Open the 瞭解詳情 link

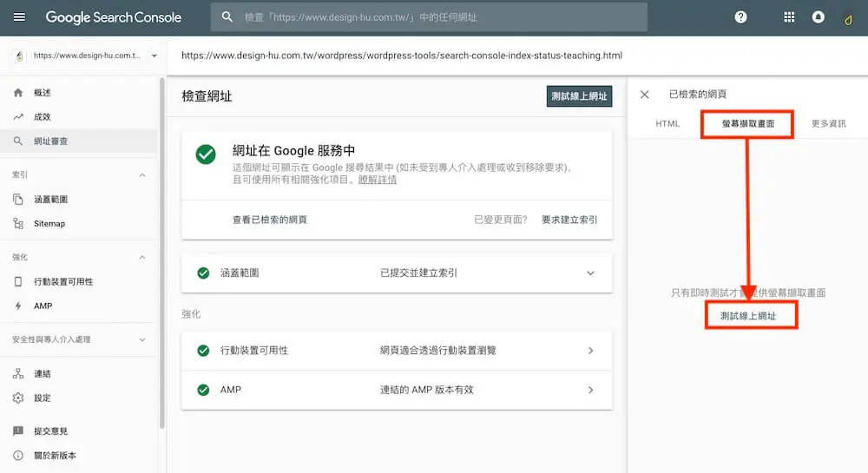pos(378,180)
